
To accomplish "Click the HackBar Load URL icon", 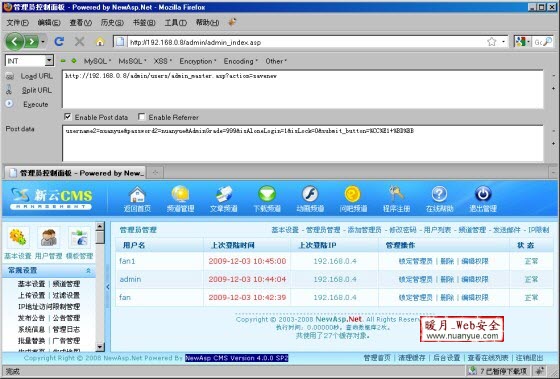I will click(x=10, y=76).
